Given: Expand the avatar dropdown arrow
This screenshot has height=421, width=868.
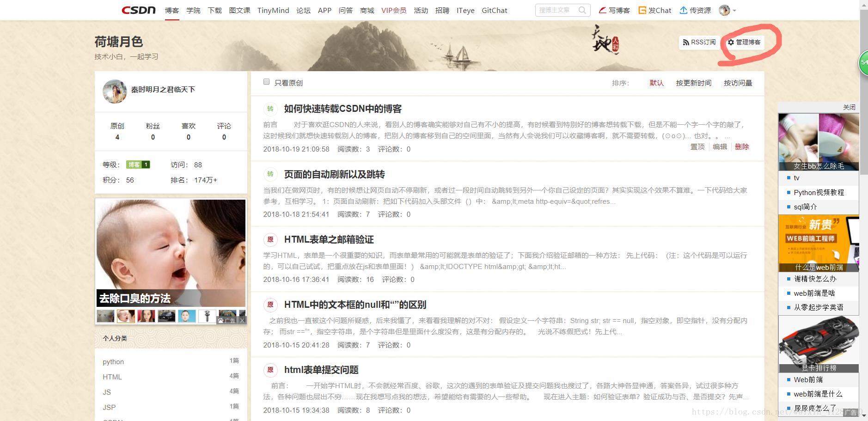Looking at the screenshot, I should pyautogui.click(x=734, y=11).
